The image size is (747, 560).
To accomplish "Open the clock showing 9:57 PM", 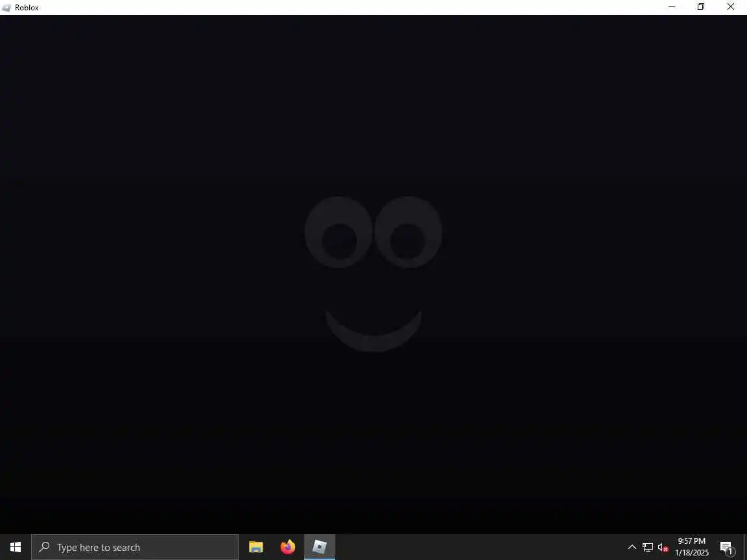I will click(692, 547).
